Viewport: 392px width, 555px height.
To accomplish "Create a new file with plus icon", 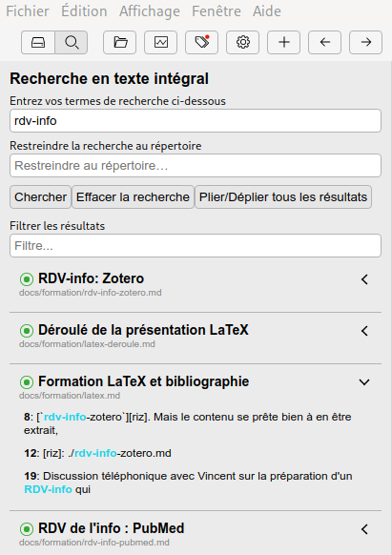I will [283, 43].
